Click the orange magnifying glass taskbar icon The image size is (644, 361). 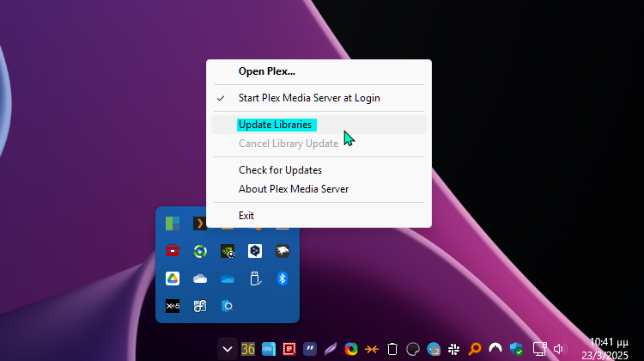474,349
